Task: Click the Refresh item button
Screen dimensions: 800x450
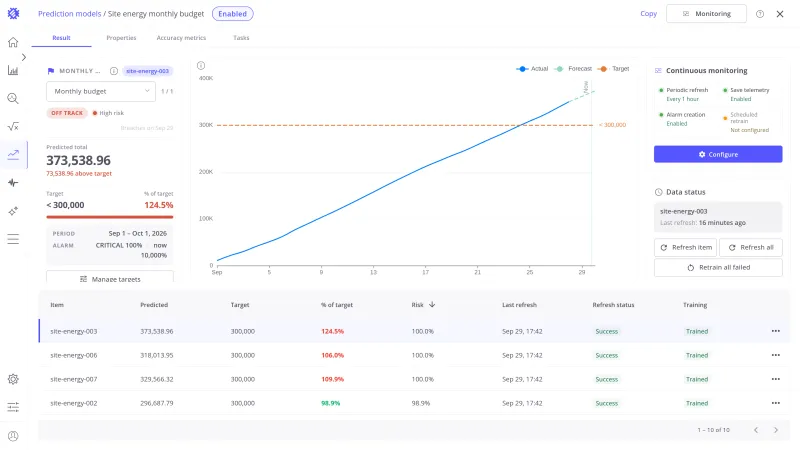Action: click(x=685, y=247)
